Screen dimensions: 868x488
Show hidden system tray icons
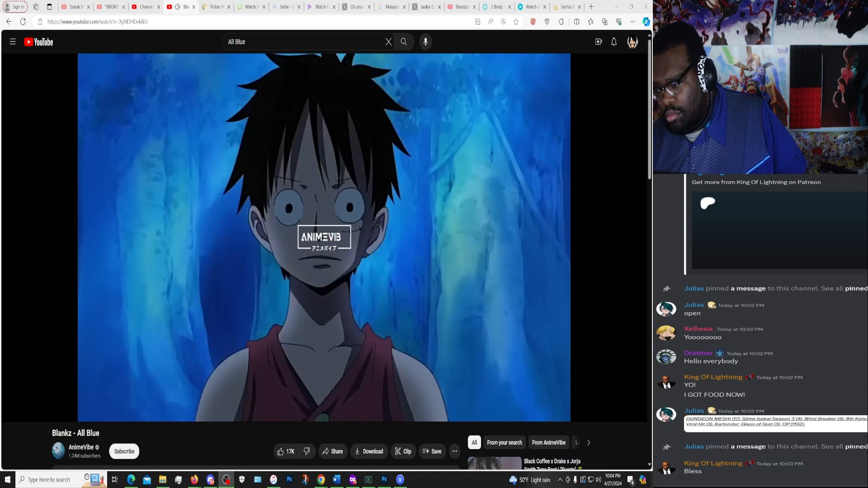(x=560, y=479)
